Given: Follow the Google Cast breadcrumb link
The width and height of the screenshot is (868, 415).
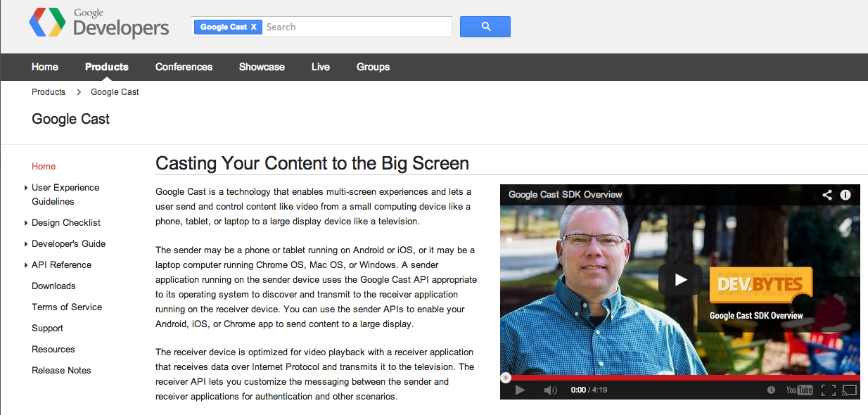Looking at the screenshot, I should pyautogui.click(x=115, y=92).
